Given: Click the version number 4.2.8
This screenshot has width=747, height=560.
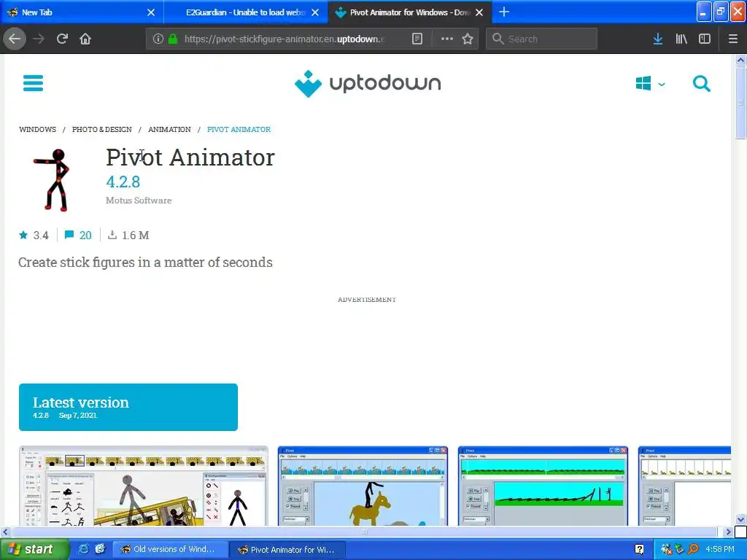Looking at the screenshot, I should click(123, 182).
